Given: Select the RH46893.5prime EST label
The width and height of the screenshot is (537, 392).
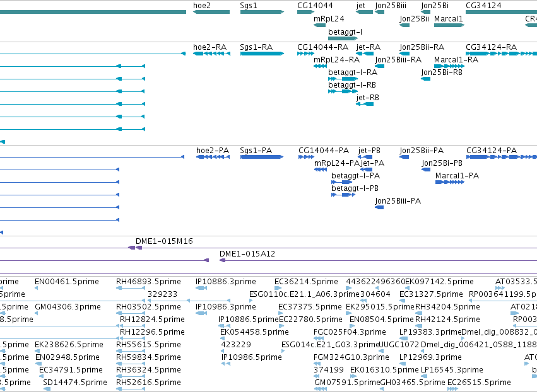Looking at the screenshot, I should 148,282.
